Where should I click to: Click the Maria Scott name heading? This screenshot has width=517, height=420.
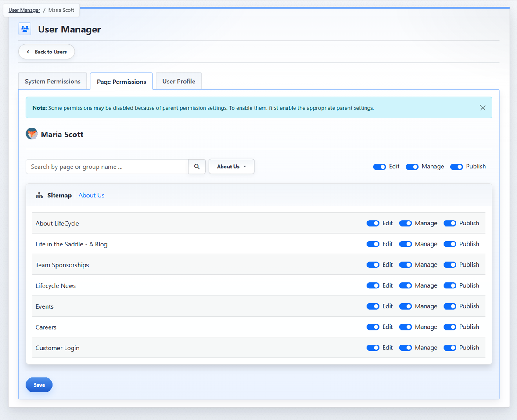pos(62,135)
